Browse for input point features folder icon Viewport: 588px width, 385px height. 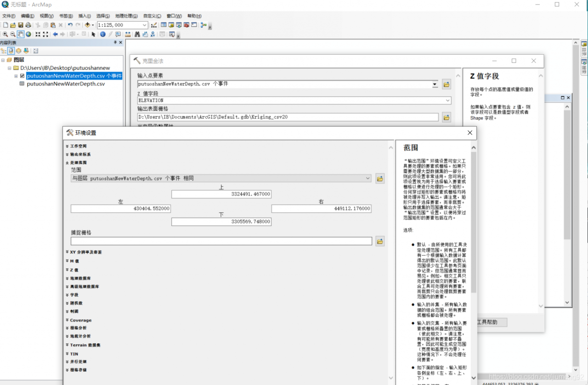pyautogui.click(x=446, y=85)
